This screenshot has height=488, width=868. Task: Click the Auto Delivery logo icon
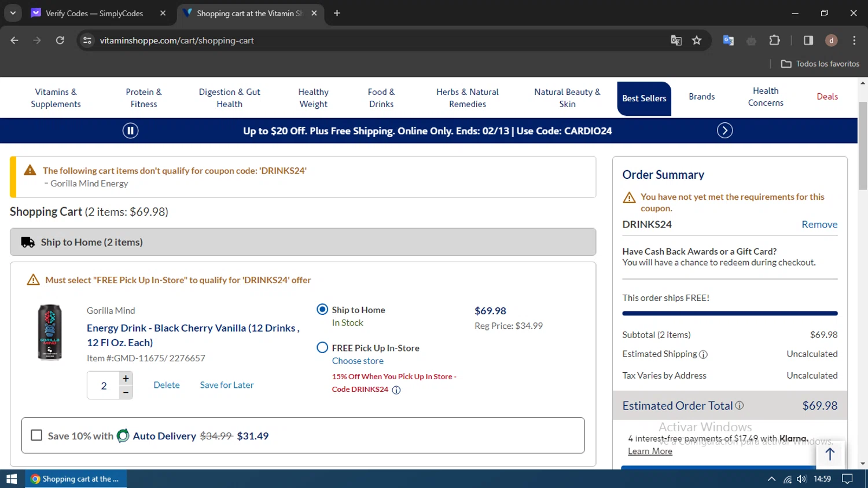click(x=123, y=435)
